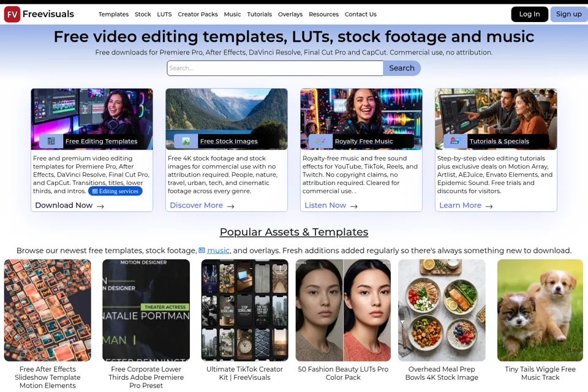
Task: Open the Tutorials & Specials link
Action: pyautogui.click(x=499, y=141)
